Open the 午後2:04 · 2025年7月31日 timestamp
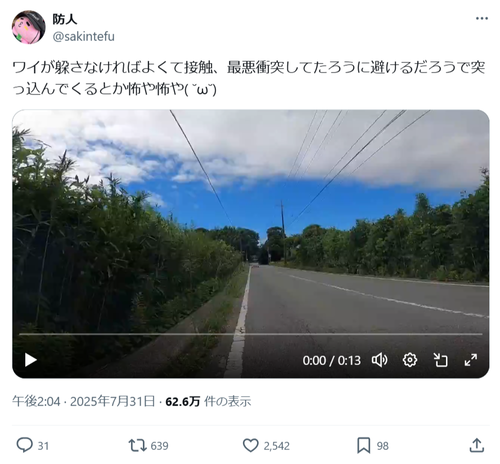500x464 pixels. point(84,401)
